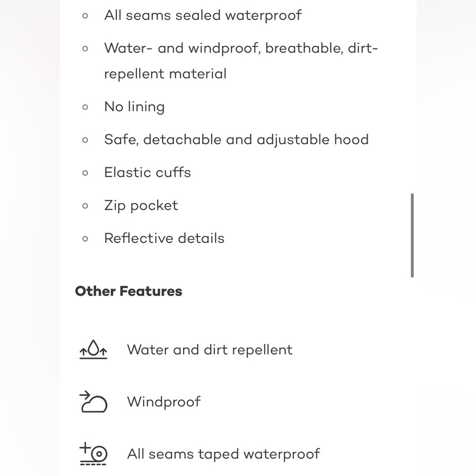Click bullet marker beside 'No lining'
This screenshot has height=476, width=476.
click(85, 107)
